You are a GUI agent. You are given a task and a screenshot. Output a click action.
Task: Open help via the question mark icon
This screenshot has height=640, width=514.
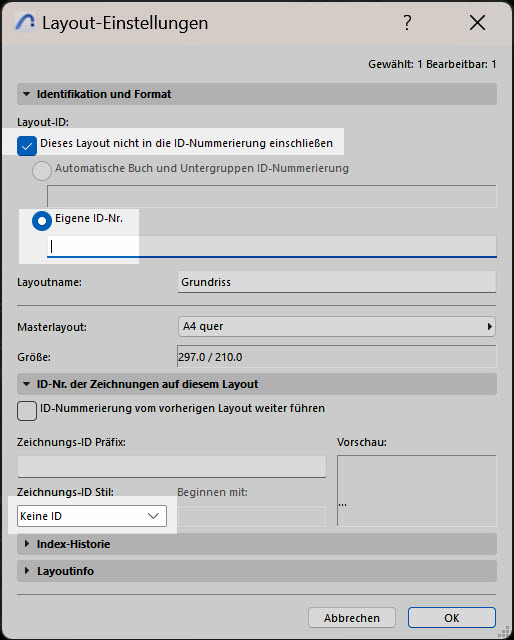pyautogui.click(x=407, y=23)
